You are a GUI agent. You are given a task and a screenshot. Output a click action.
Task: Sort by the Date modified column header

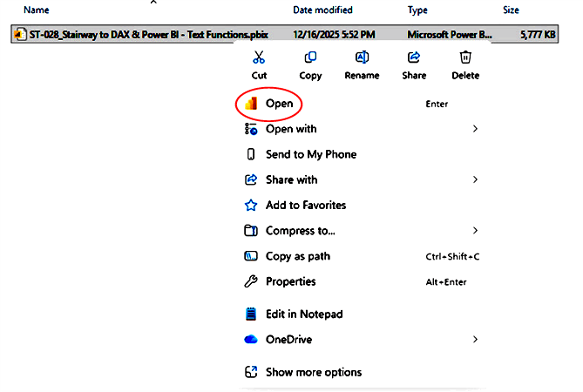(322, 10)
